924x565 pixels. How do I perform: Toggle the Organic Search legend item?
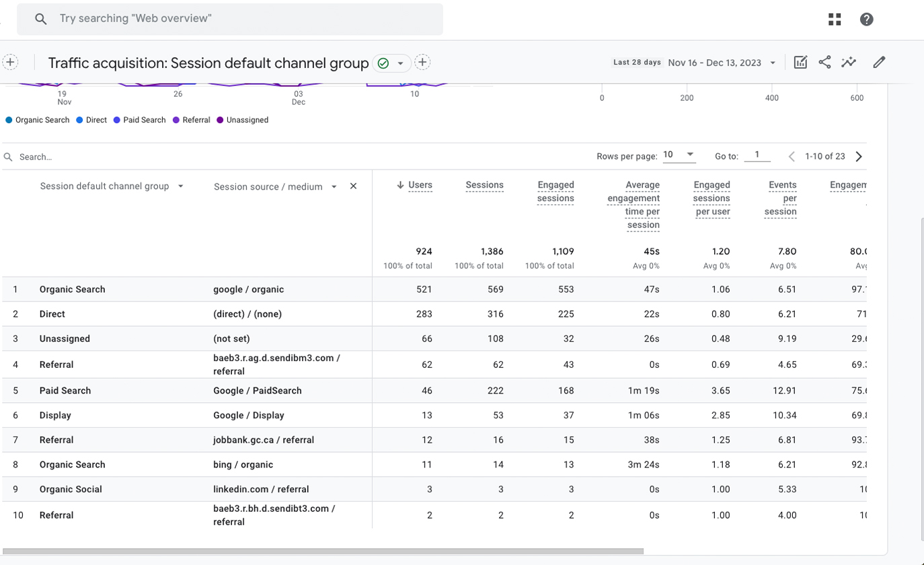point(42,120)
